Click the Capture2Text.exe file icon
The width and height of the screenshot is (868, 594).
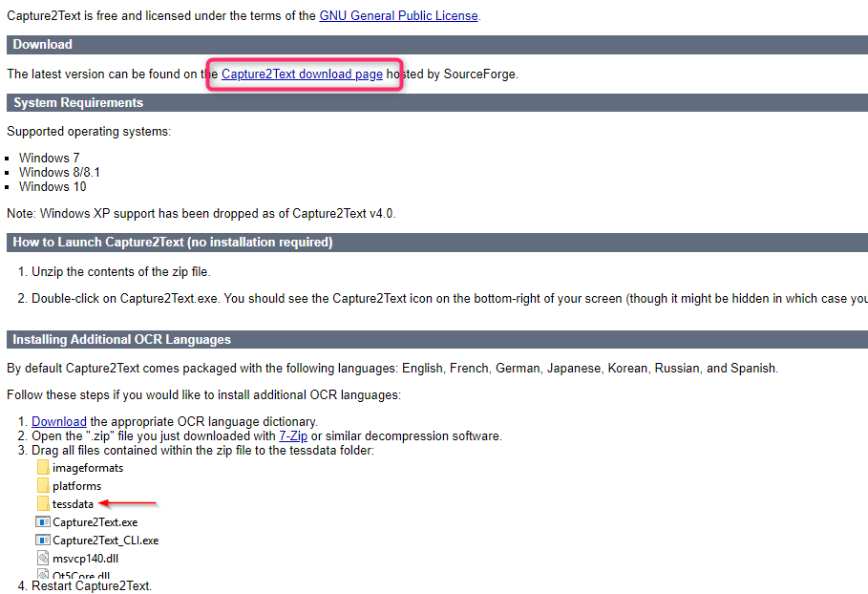(x=42, y=522)
